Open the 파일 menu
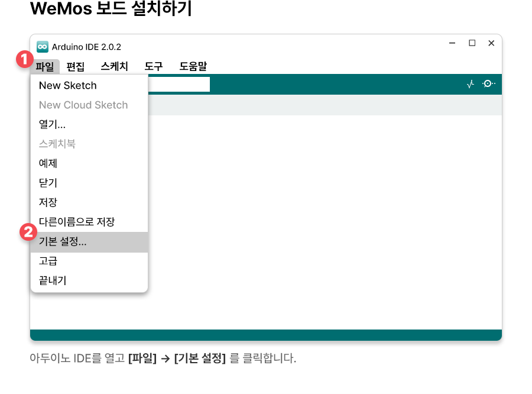 tap(45, 66)
